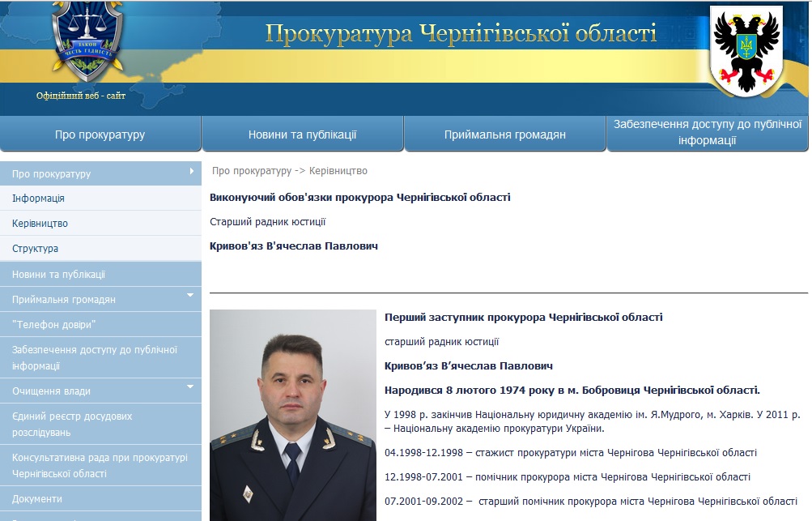Click the career entry '12.1998-07.2001 – помічник прокурора'
This screenshot has height=521, width=812.
tap(568, 477)
